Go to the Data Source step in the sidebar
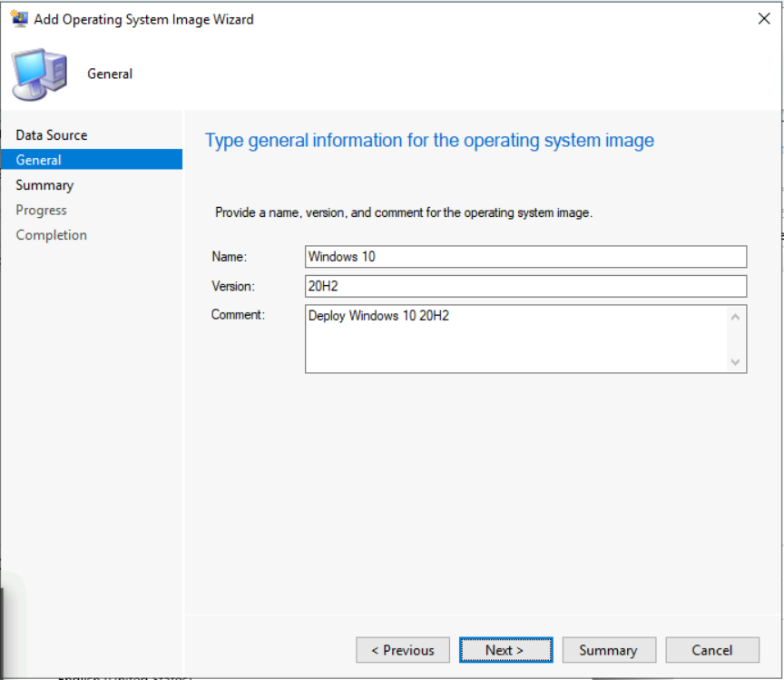 pyautogui.click(x=52, y=135)
